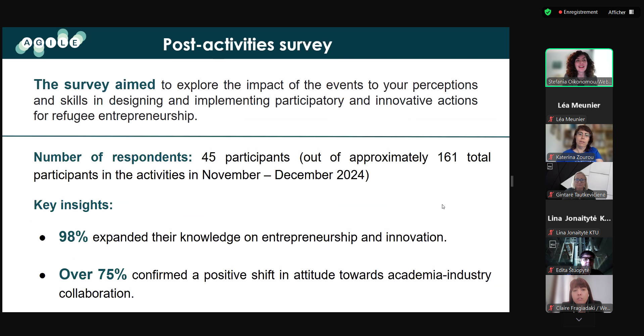Expand the participant list down chevron
This screenshot has height=336, width=644.
(x=579, y=320)
